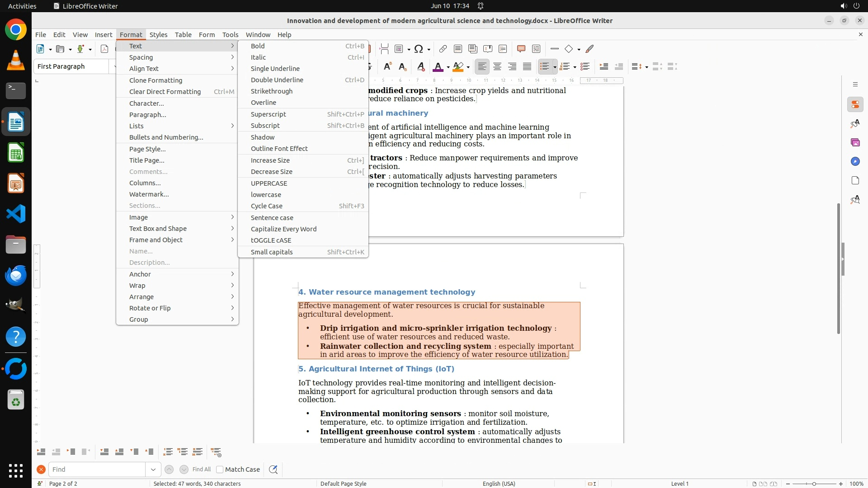Choose Strikethrough from the Text submenu
This screenshot has width=868, height=488.
[x=272, y=91]
